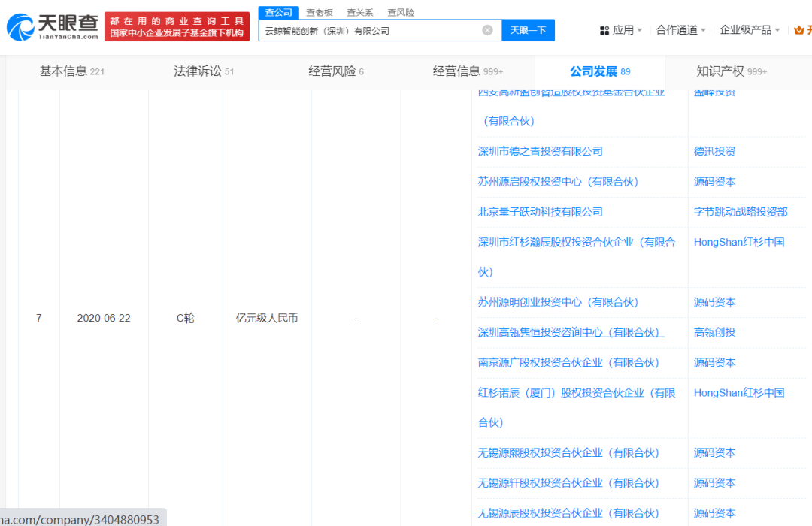Expand the 企业级产品 dropdown
Image resolution: width=812 pixels, height=526 pixels.
coord(750,30)
